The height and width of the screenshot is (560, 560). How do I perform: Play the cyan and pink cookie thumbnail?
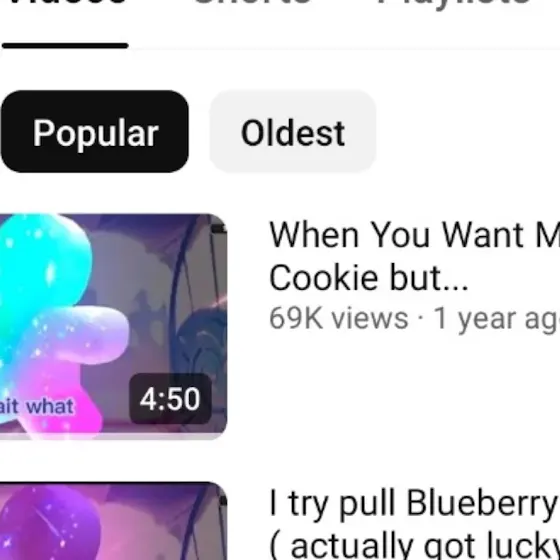tap(113, 326)
